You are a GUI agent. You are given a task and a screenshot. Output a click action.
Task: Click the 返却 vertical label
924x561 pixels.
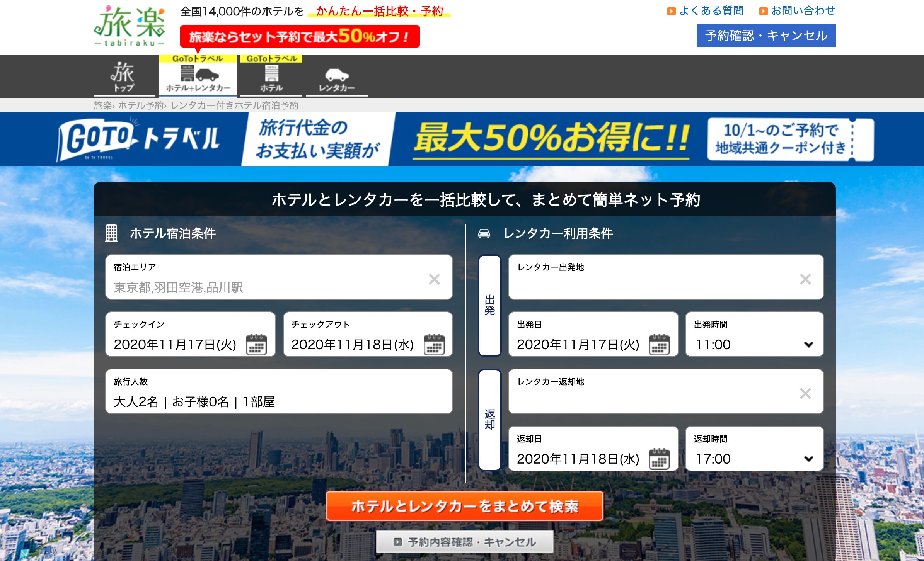490,420
